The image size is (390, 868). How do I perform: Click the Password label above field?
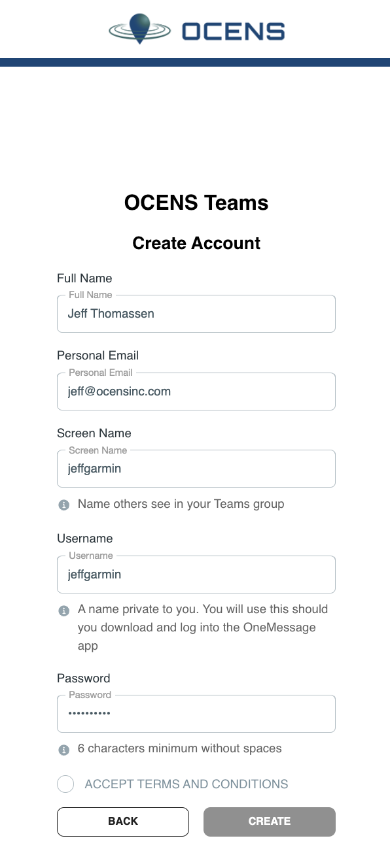(x=84, y=678)
